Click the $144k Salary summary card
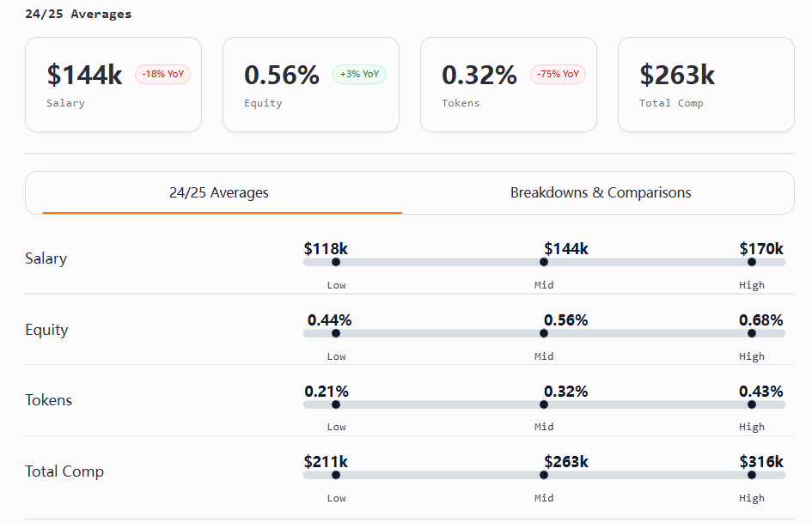The width and height of the screenshot is (812, 523). 113,85
